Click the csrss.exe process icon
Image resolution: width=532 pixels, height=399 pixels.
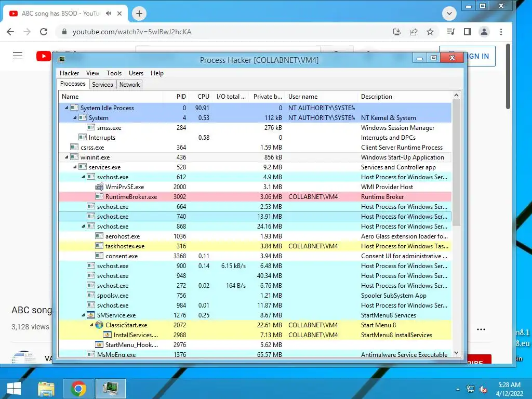pyautogui.click(x=74, y=147)
